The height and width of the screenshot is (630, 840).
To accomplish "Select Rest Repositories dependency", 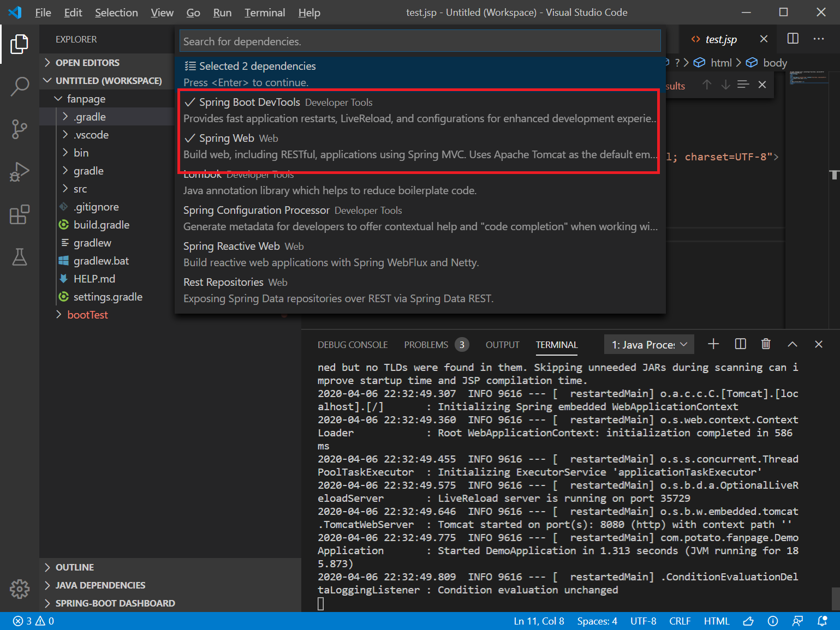I will pos(420,290).
